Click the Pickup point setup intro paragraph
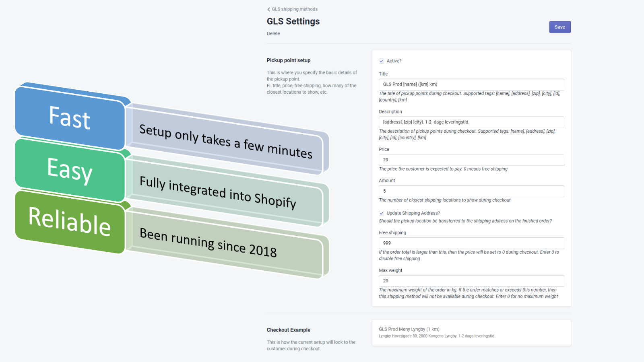This screenshot has width=644, height=362. 312,82
